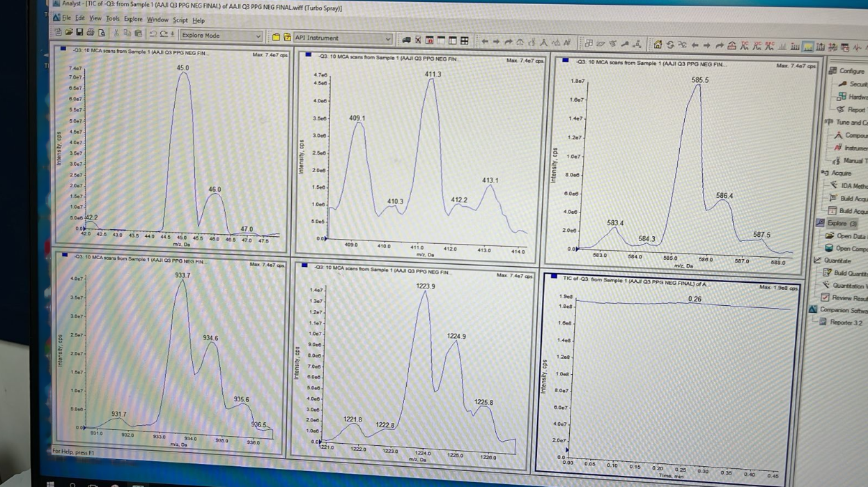
Task: Click the Open file folder icon
Action: click(69, 32)
